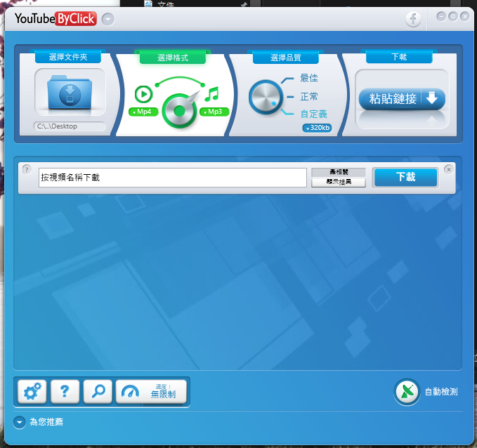This screenshot has height=448, width=477.
Task: Turn the silver quality knob
Action: [266, 98]
